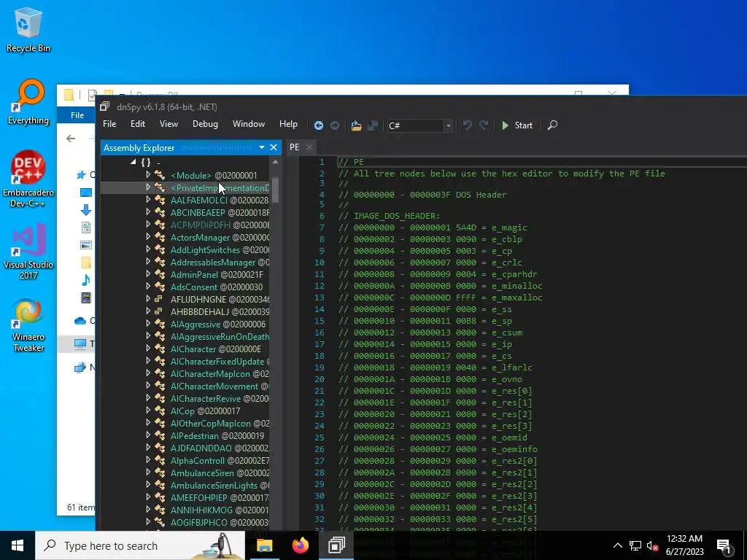Viewport: 747px width, 560px height.
Task: Click the Windows Start button
Action: (x=18, y=545)
